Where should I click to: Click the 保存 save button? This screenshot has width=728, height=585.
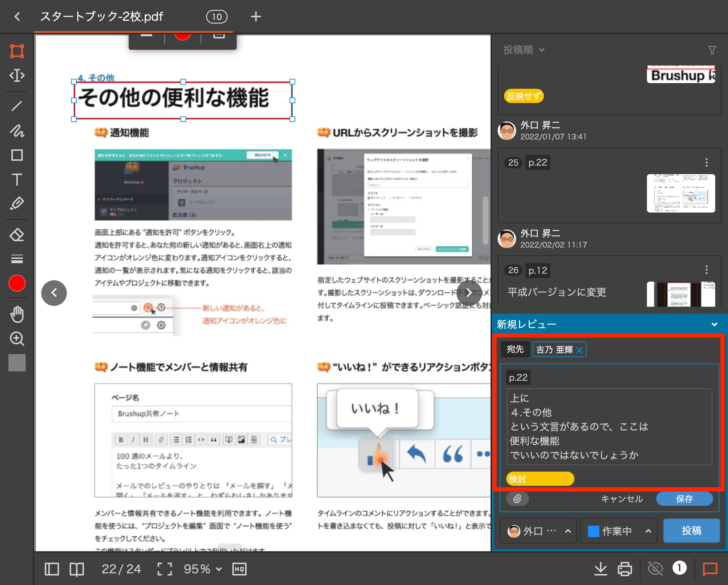coord(684,499)
